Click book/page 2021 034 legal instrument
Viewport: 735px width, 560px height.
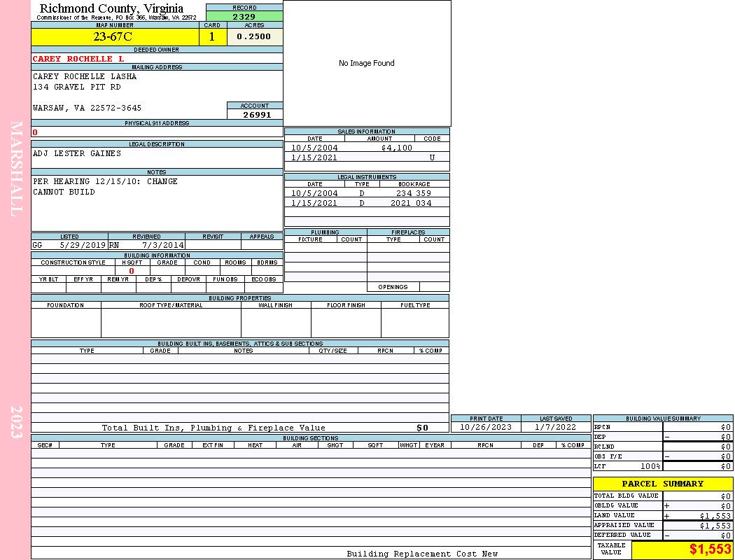click(x=414, y=203)
